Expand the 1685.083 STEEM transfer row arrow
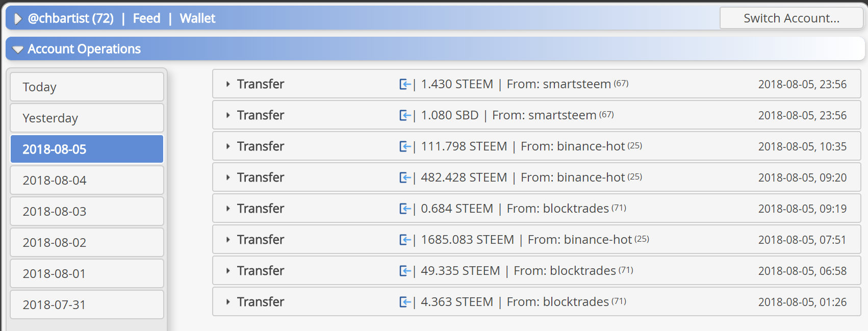The image size is (868, 331). pos(228,240)
